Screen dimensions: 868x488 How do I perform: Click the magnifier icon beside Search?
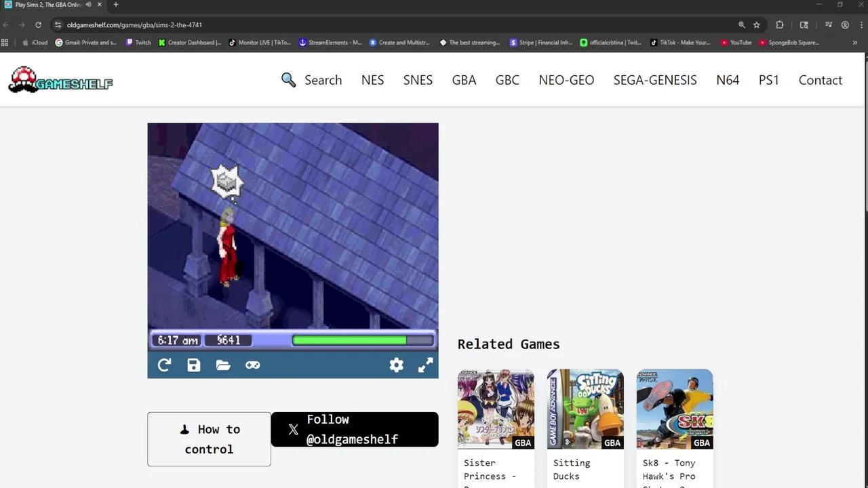click(288, 80)
